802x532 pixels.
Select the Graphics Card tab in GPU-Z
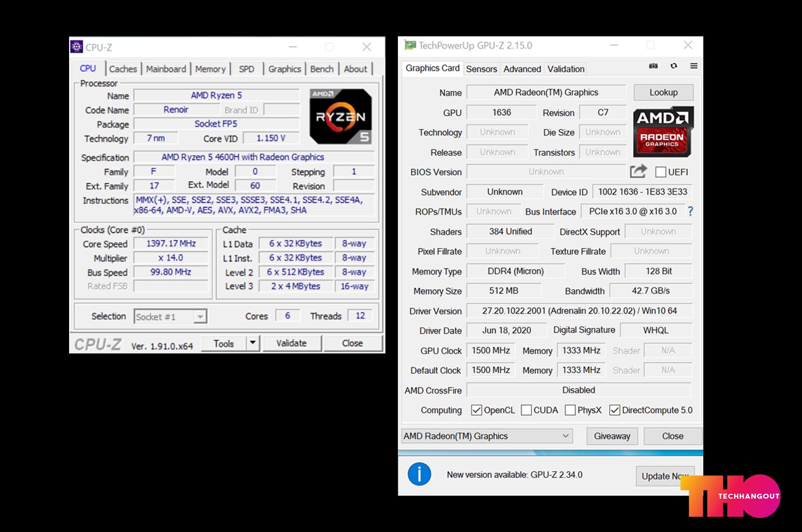(x=432, y=68)
